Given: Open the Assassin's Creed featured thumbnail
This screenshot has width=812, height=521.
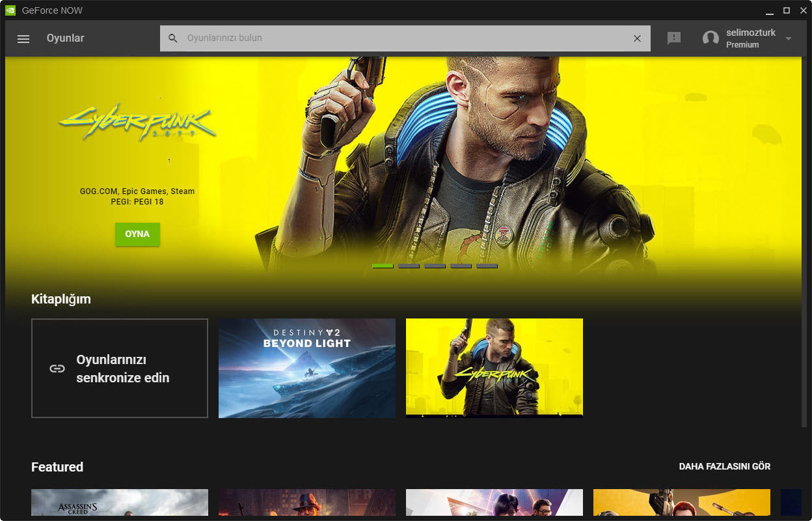Looking at the screenshot, I should tap(120, 502).
